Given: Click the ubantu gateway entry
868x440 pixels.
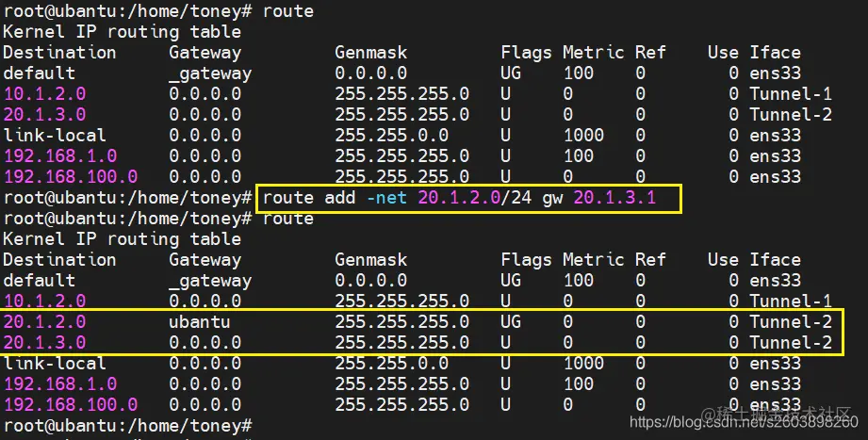Looking at the screenshot, I should 199,321.
